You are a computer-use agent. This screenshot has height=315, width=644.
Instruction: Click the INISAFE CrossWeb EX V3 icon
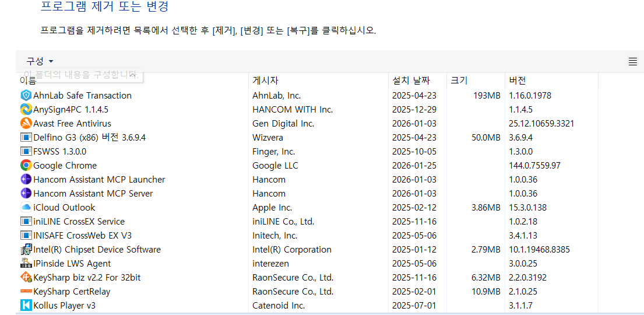pyautogui.click(x=26, y=235)
